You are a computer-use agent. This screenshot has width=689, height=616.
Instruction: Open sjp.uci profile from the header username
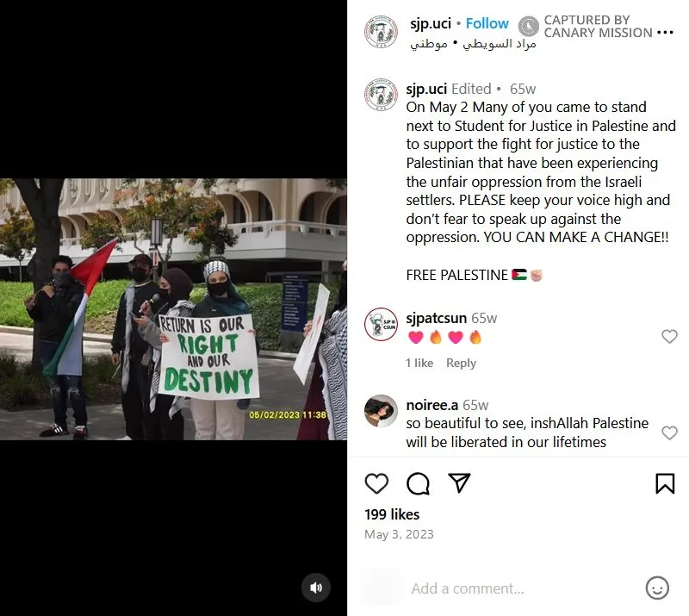pyautogui.click(x=431, y=23)
